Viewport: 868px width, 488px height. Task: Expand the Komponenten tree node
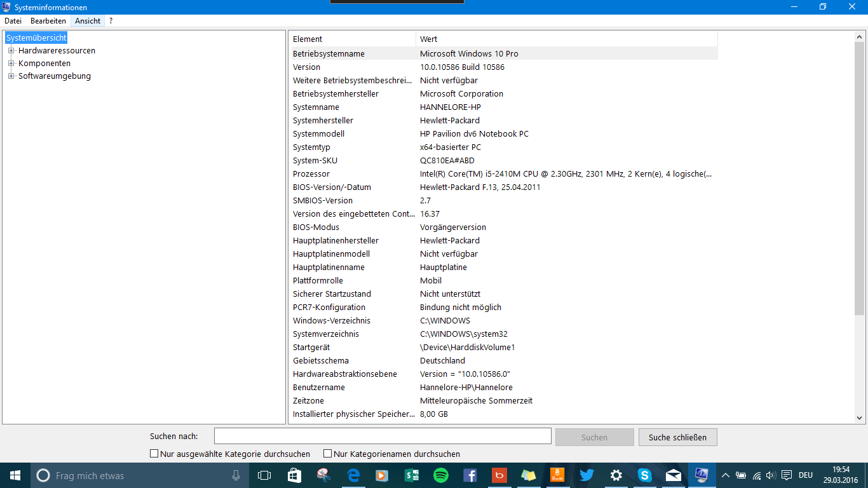pos(11,64)
